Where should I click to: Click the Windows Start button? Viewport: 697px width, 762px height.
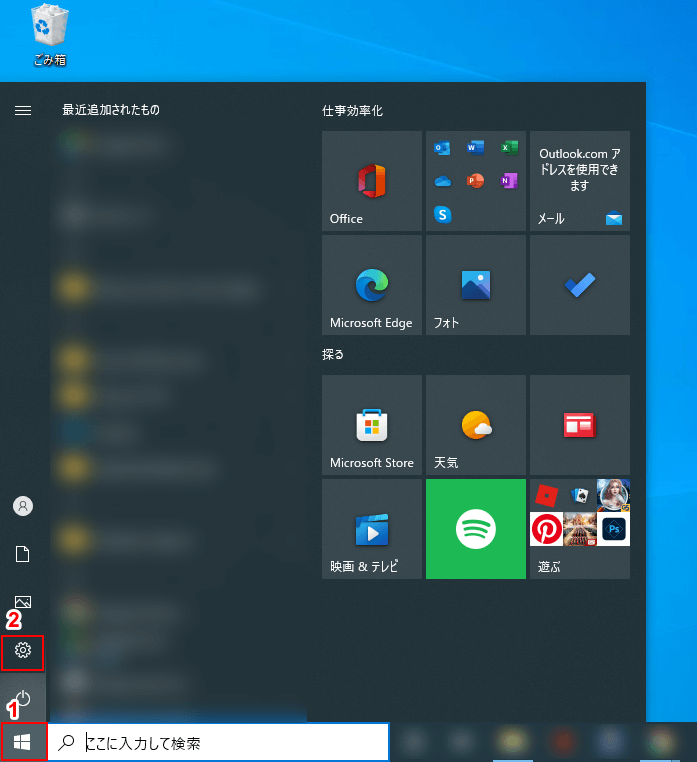pyautogui.click(x=22, y=742)
